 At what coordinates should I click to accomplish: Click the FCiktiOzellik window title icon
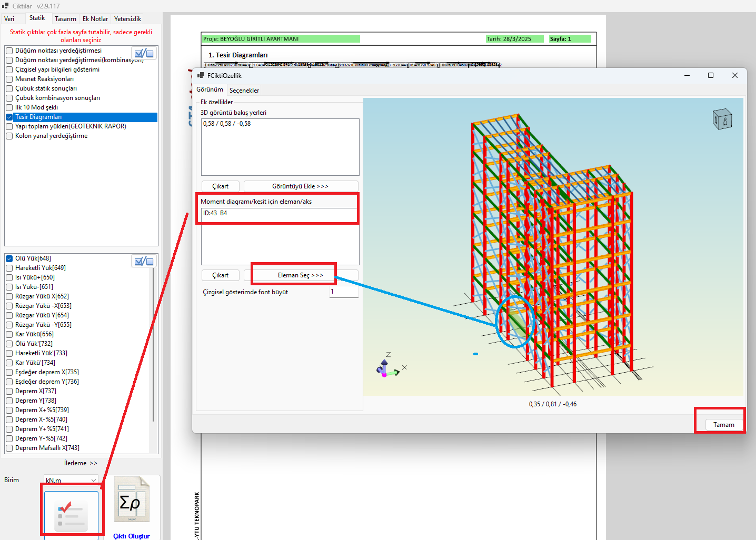(x=201, y=76)
